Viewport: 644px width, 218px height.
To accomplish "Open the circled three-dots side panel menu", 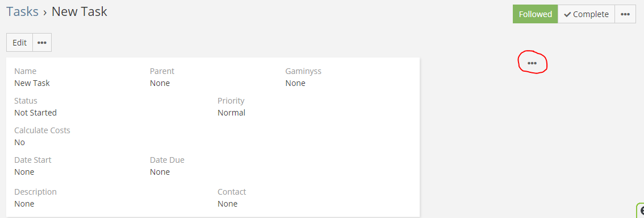I will point(532,63).
